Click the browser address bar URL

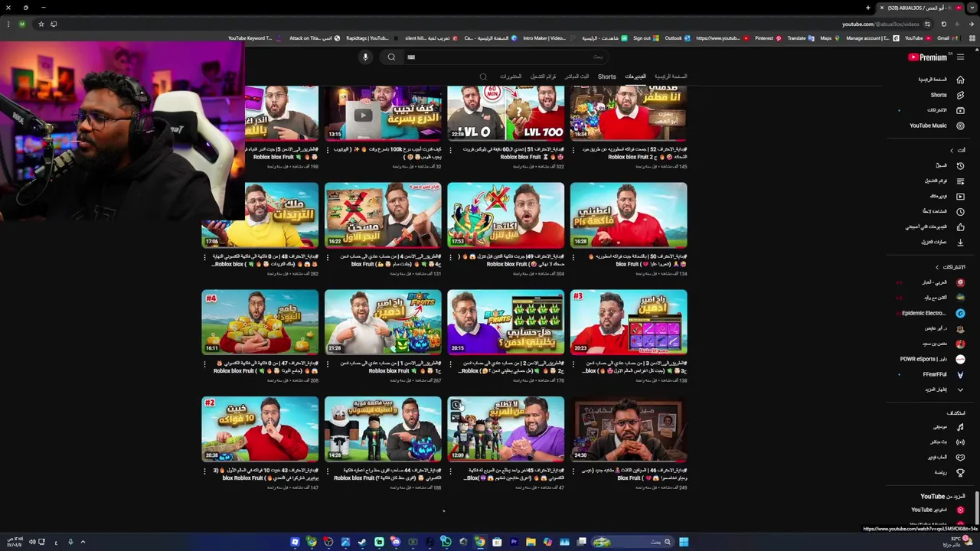(x=879, y=24)
